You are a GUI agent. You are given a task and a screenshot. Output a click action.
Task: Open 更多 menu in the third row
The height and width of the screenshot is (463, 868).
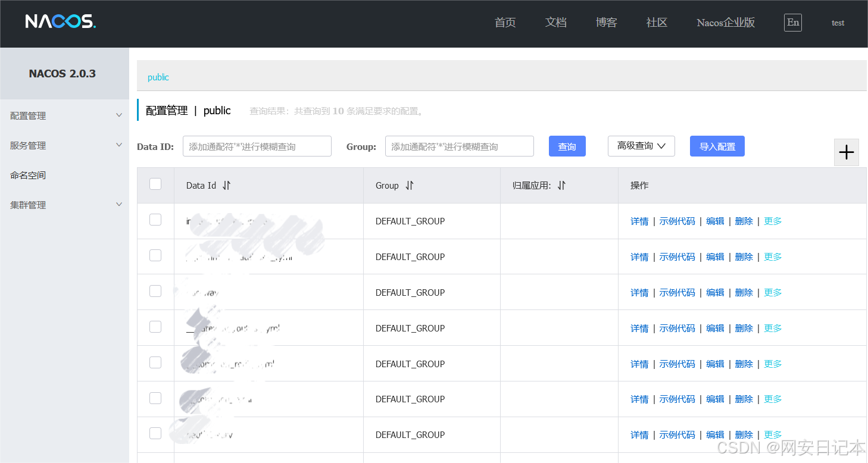(773, 293)
